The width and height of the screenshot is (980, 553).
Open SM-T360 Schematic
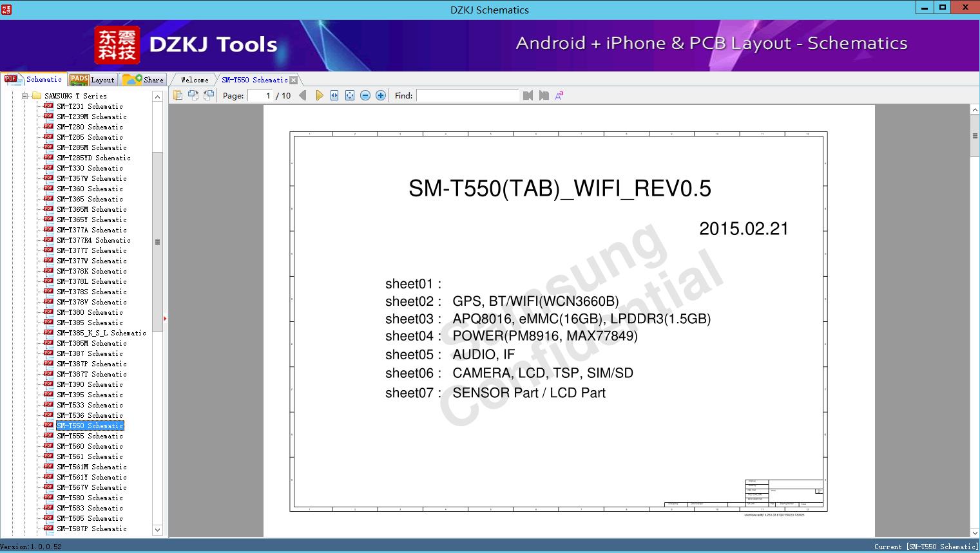point(90,189)
